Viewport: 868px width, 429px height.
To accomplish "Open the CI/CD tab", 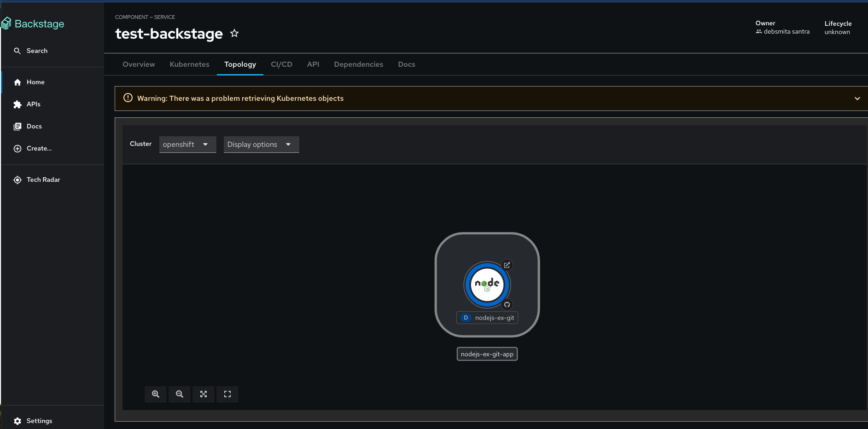I will [x=282, y=64].
